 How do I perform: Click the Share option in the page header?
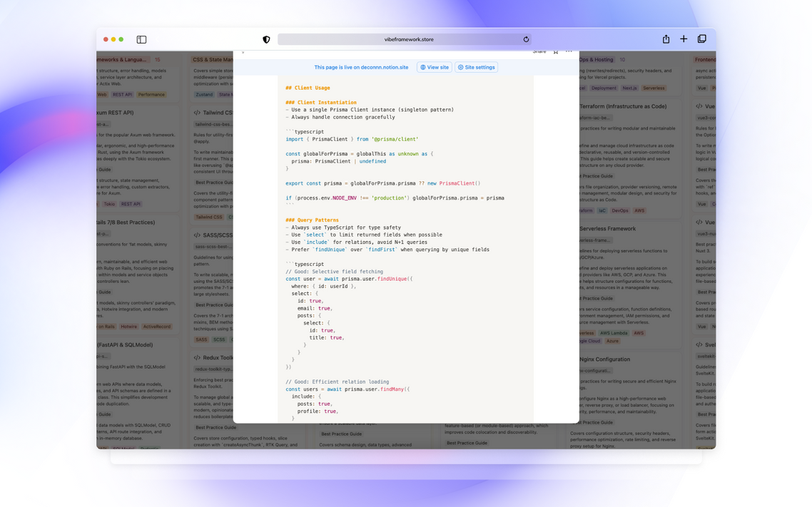pos(539,52)
